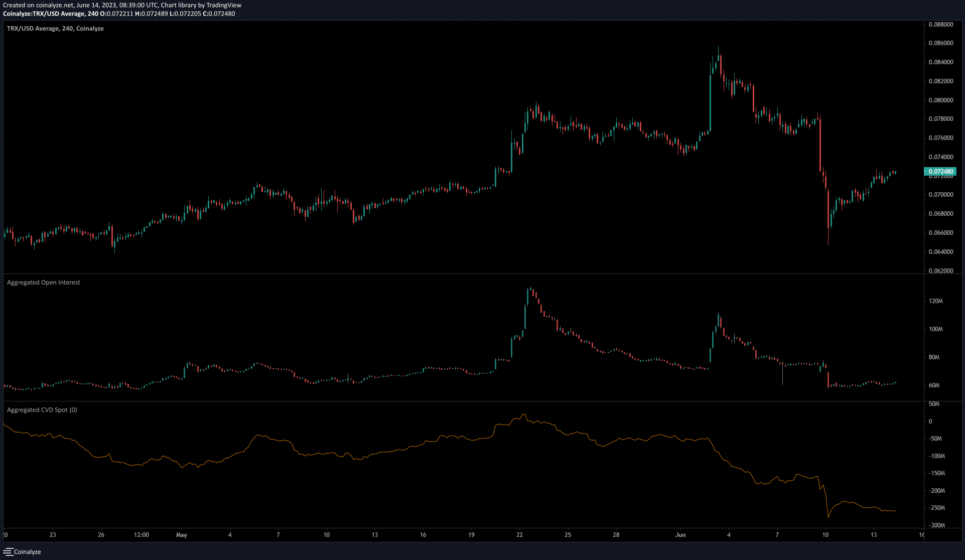Select the TRX/USD Average, 240 chart title
965x560 pixels.
(x=55, y=29)
